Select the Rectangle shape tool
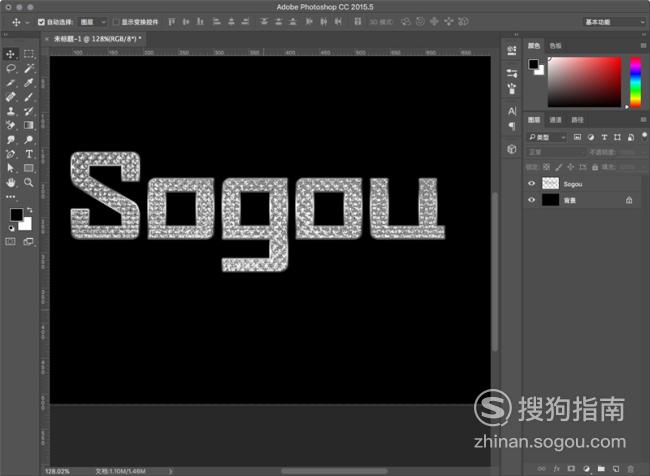The height and width of the screenshot is (476, 650). click(29, 168)
